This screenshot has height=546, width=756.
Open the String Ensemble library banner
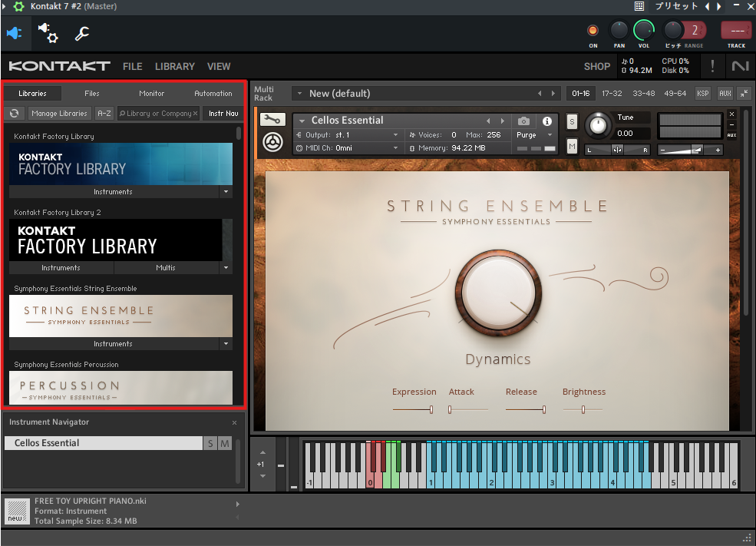pos(120,316)
